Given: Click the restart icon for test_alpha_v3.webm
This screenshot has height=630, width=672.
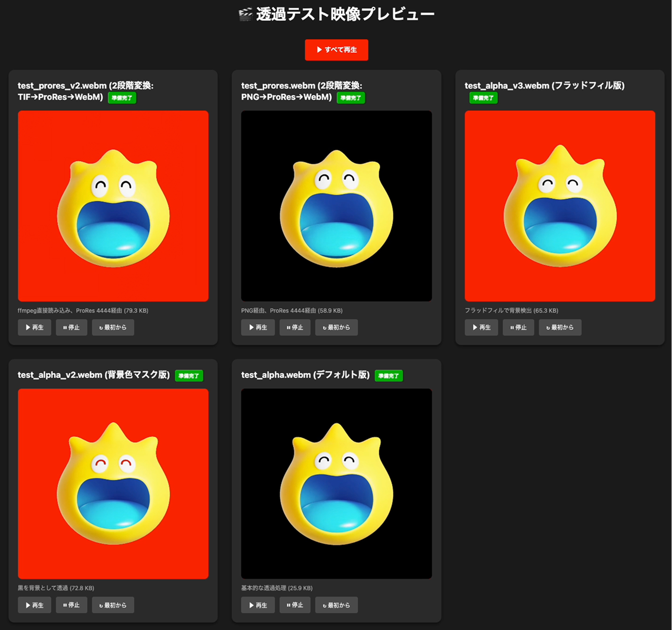Looking at the screenshot, I should [548, 327].
